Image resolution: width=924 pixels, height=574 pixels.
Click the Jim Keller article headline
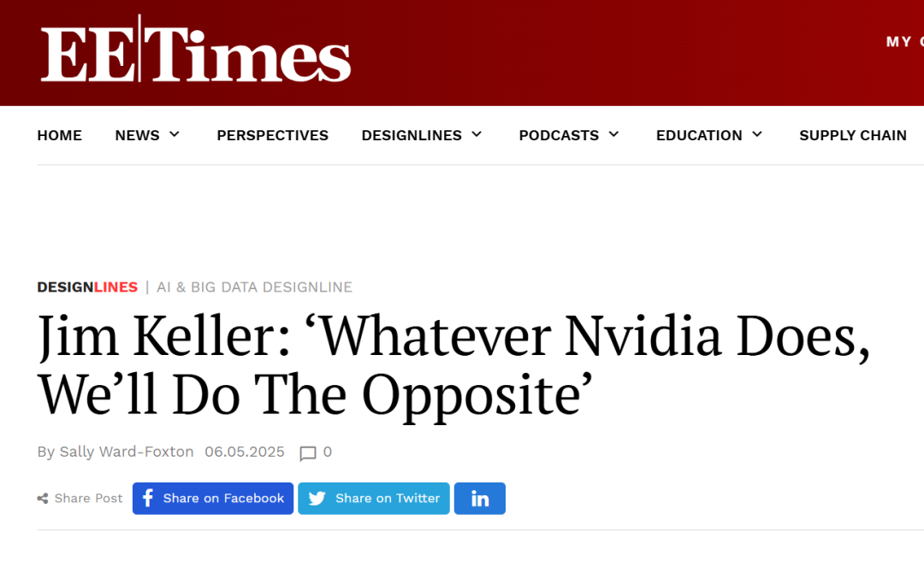click(453, 365)
